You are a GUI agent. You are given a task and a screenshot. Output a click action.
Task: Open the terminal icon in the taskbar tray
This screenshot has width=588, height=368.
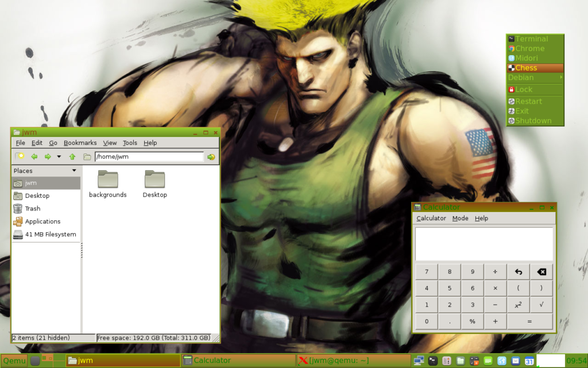[x=433, y=361]
